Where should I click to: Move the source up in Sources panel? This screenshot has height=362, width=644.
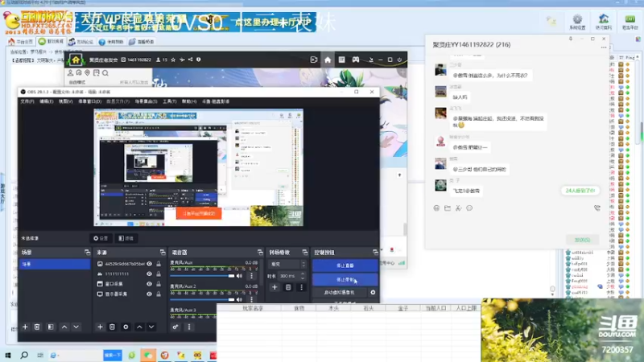click(x=139, y=327)
